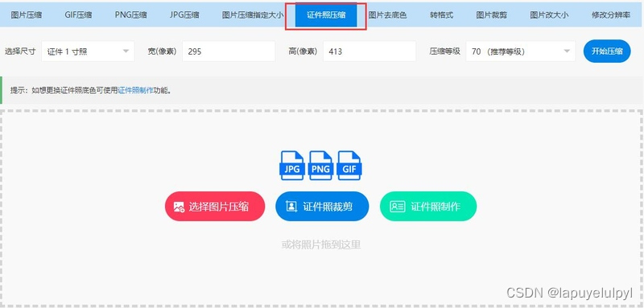
Task: Click the JPG file format icon
Action: click(292, 166)
